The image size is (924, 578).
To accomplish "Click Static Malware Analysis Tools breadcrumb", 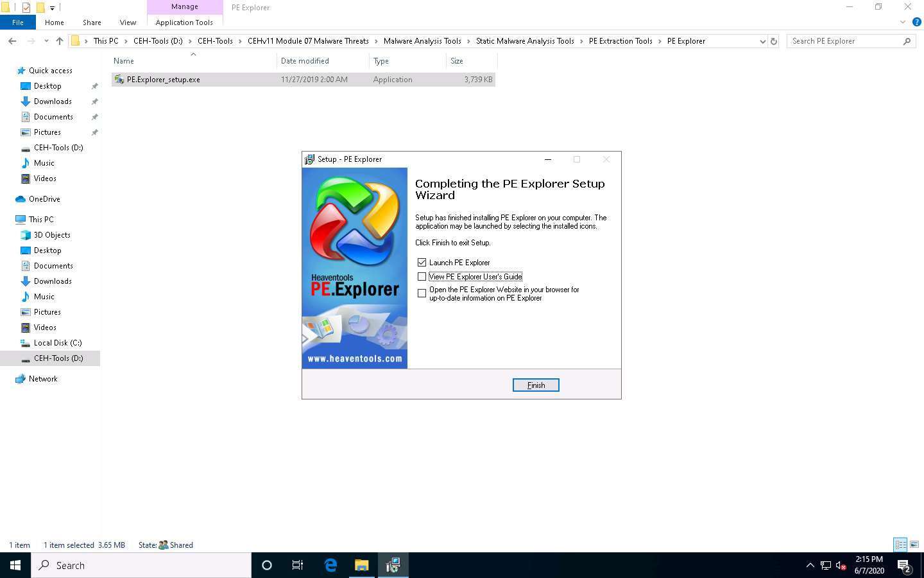I will [x=525, y=41].
